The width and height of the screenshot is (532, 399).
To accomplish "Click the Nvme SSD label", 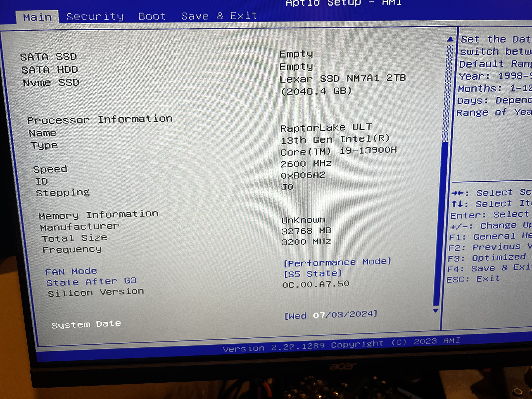I will point(51,82).
